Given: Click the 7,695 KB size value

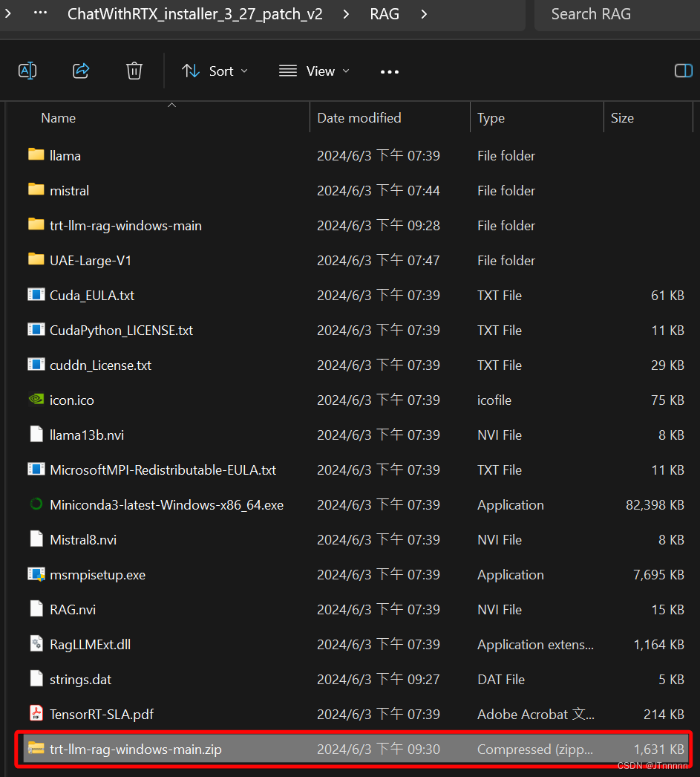Looking at the screenshot, I should tap(658, 575).
